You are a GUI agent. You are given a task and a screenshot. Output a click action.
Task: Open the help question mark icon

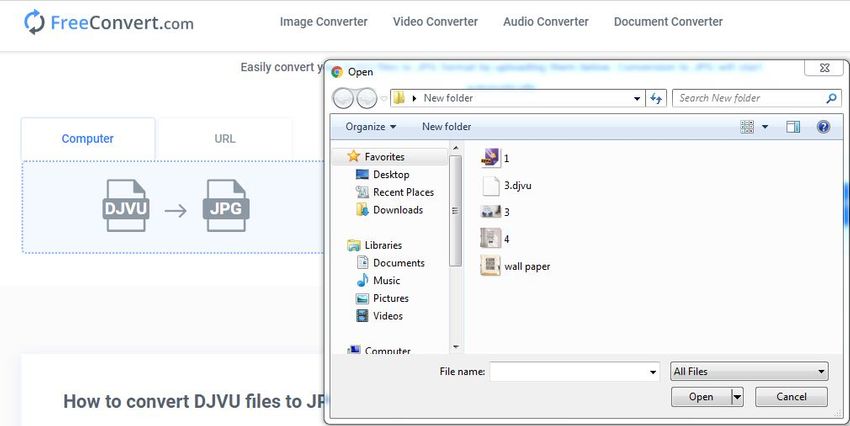click(x=823, y=127)
